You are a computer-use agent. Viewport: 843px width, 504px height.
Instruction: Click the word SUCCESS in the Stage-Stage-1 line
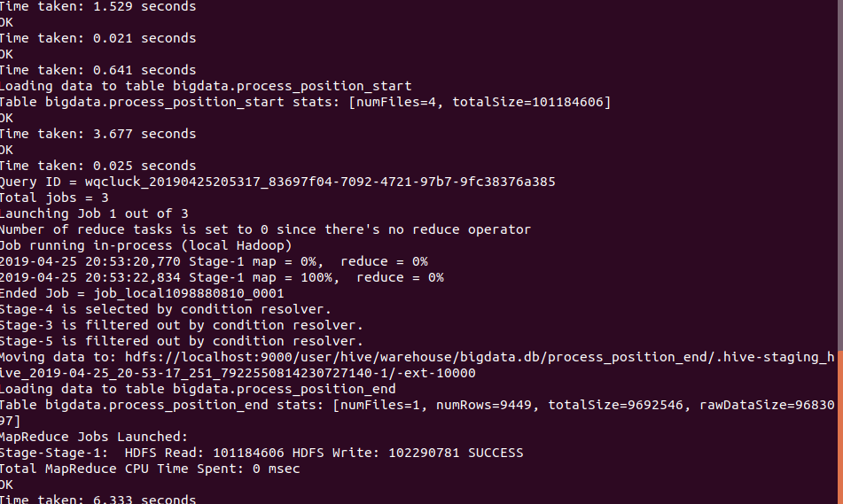(496, 453)
